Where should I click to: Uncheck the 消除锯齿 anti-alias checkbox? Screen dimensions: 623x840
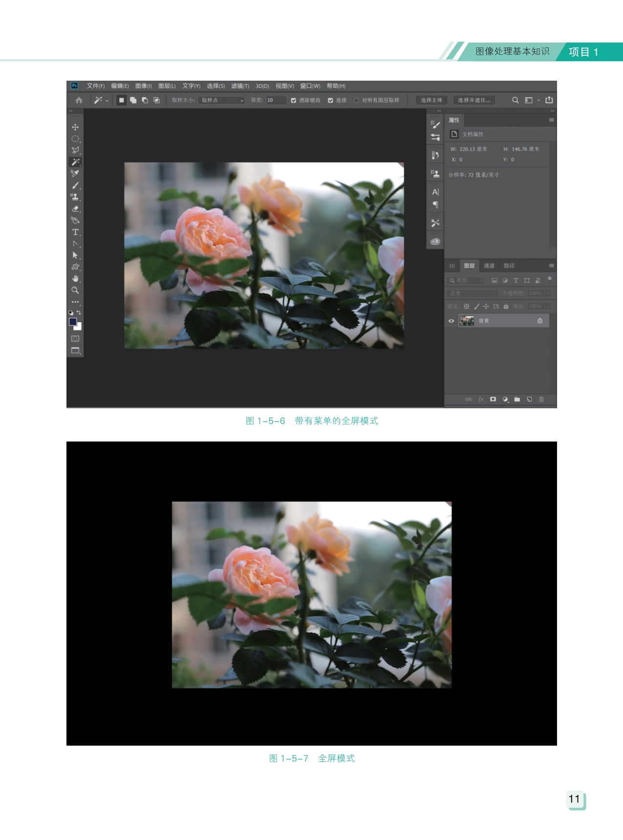[x=294, y=100]
